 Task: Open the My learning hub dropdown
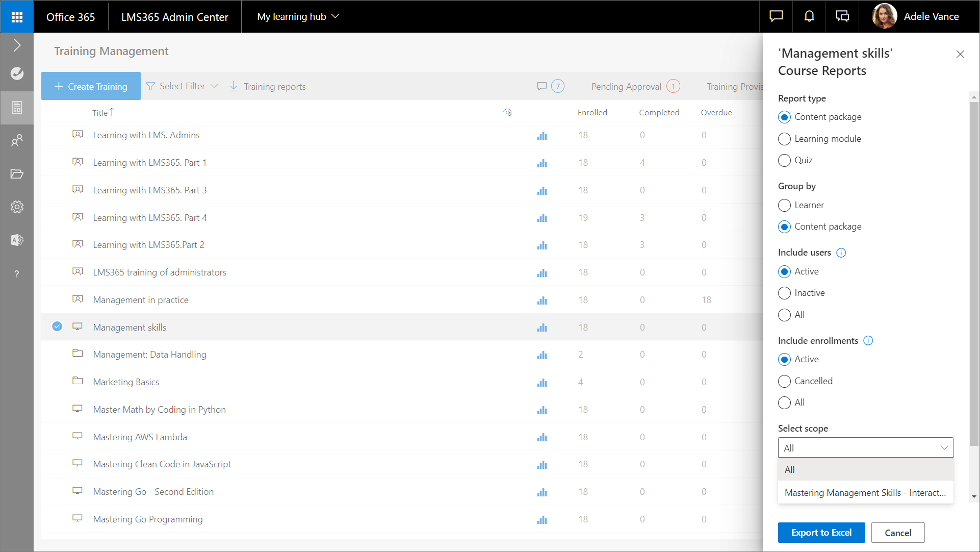click(x=298, y=17)
